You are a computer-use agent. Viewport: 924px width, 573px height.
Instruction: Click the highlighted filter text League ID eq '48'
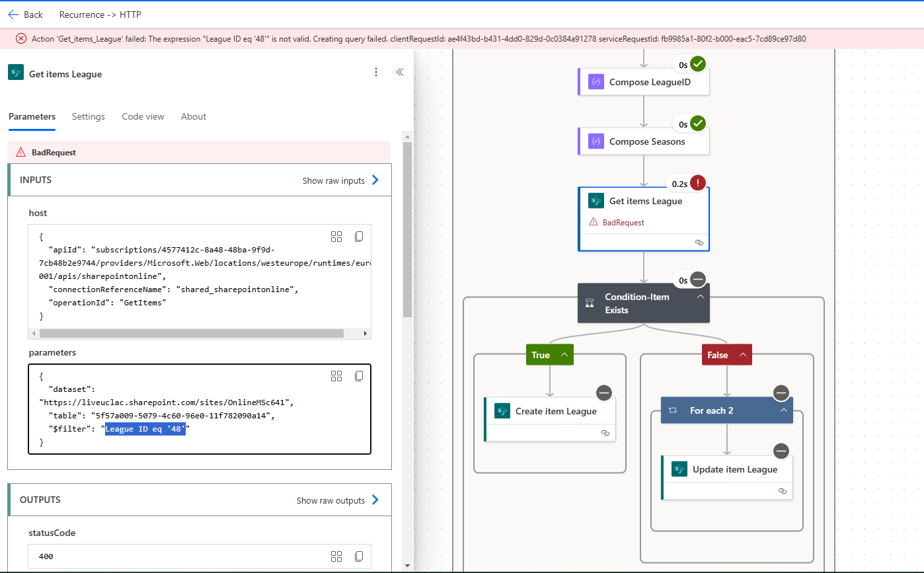pos(145,430)
